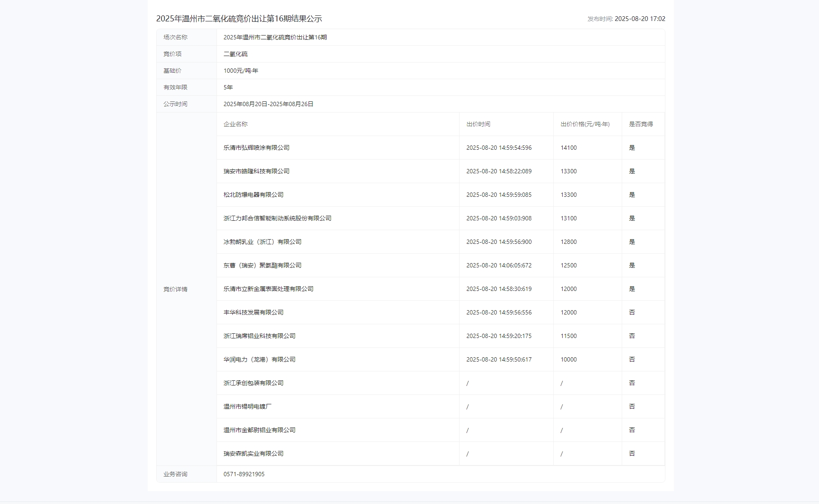Select company 丰华科技发展有限公司
This screenshot has height=504, width=819.
click(x=253, y=312)
